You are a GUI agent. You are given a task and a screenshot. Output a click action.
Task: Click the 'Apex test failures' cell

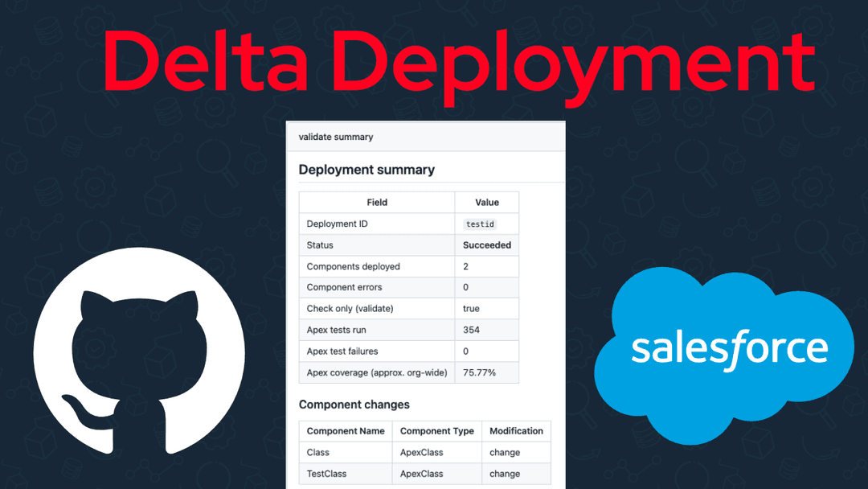[377, 351]
